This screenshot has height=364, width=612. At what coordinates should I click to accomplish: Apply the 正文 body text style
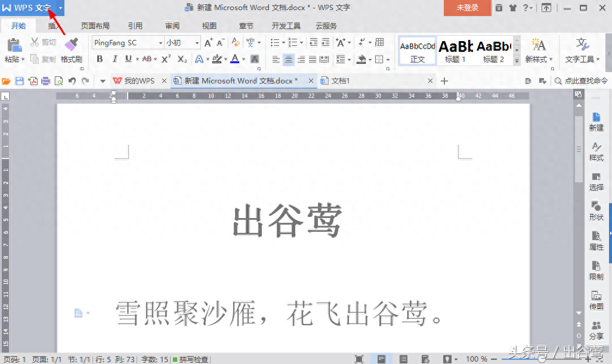417,51
